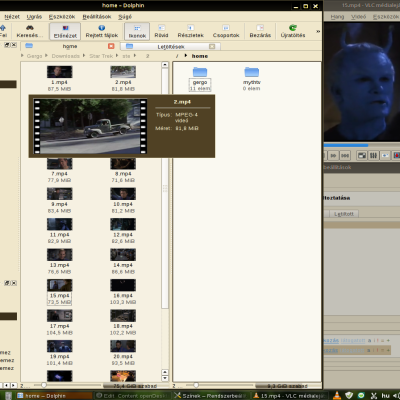Image resolution: width=400 pixels, height=400 pixels.
Task: Select the 12.mp4 video icon
Action: coord(123,224)
